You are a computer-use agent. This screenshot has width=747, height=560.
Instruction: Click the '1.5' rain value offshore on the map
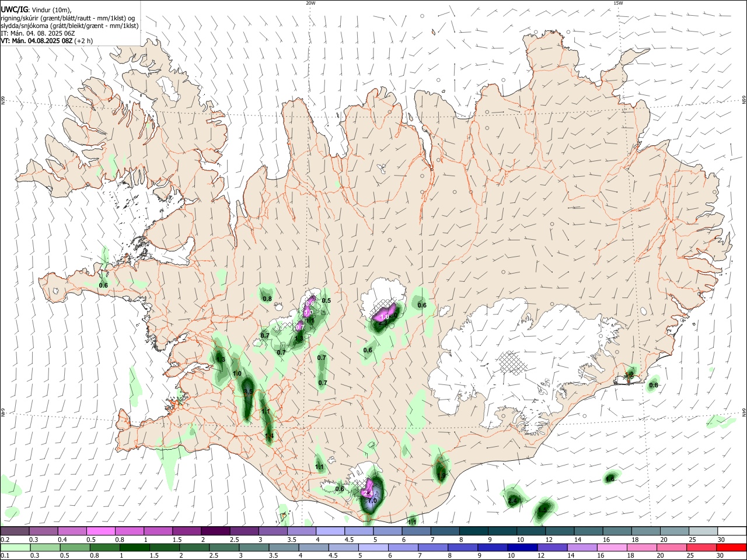542,510
